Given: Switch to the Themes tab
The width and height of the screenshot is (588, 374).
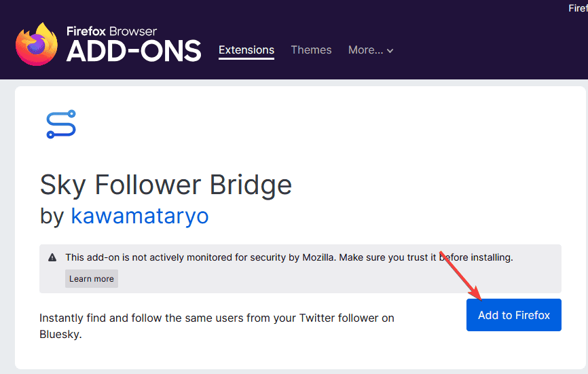Looking at the screenshot, I should click(x=311, y=50).
